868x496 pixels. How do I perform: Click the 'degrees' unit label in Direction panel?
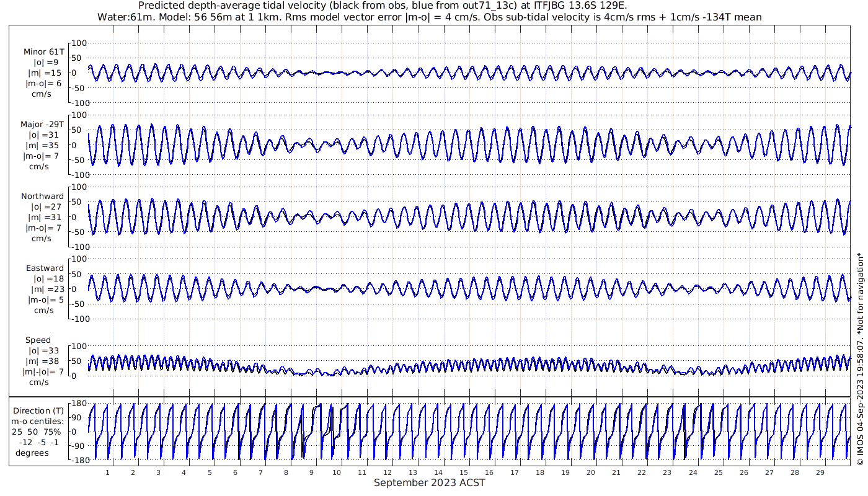32,453
